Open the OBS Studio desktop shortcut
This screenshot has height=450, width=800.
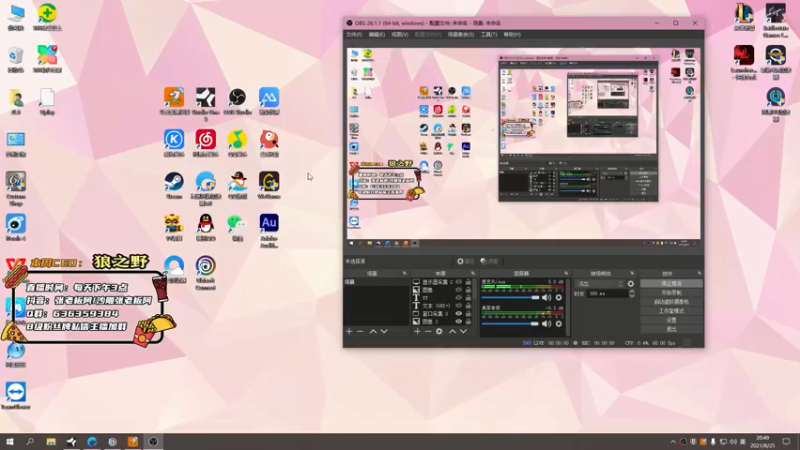(237, 101)
